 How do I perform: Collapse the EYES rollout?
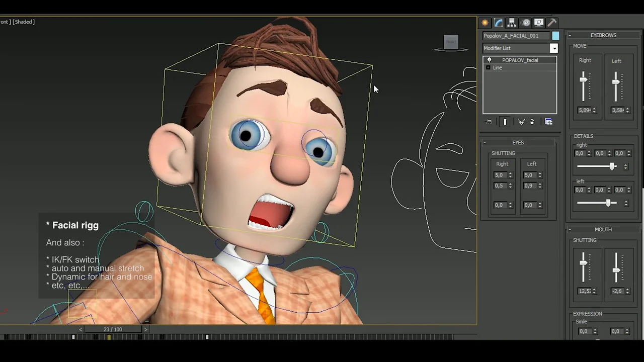pyautogui.click(x=485, y=143)
